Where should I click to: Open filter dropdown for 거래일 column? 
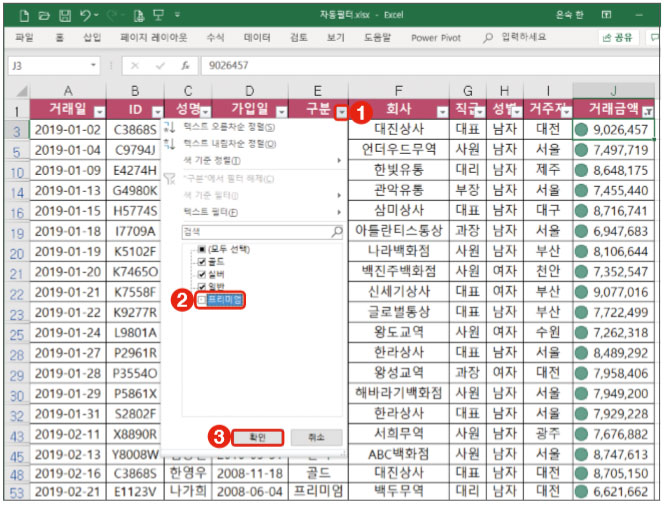99,112
